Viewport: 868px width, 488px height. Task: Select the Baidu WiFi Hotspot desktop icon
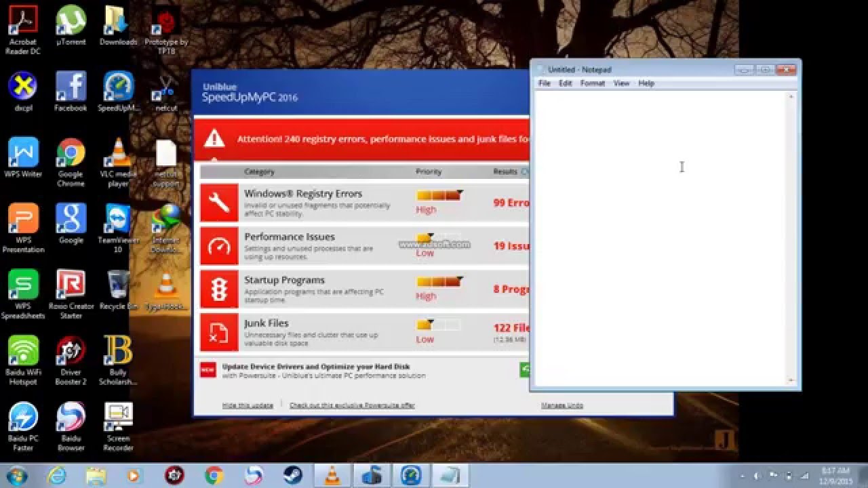click(23, 361)
